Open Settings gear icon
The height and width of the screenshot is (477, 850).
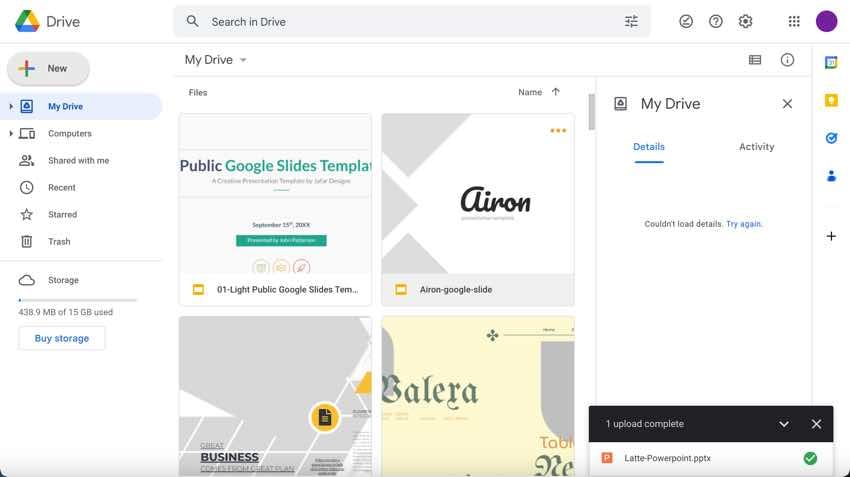point(745,21)
